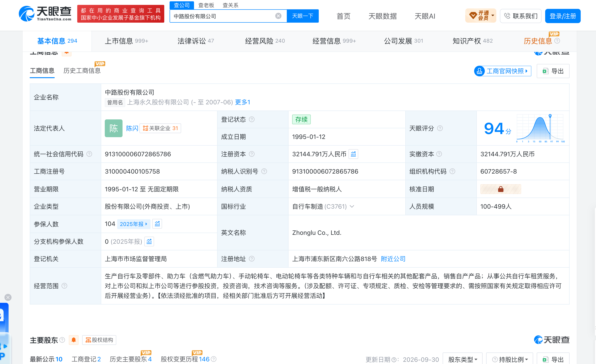Screen dimensions: 596x364
Task: Click the 陈 legal representative avatar
Action: point(113,128)
